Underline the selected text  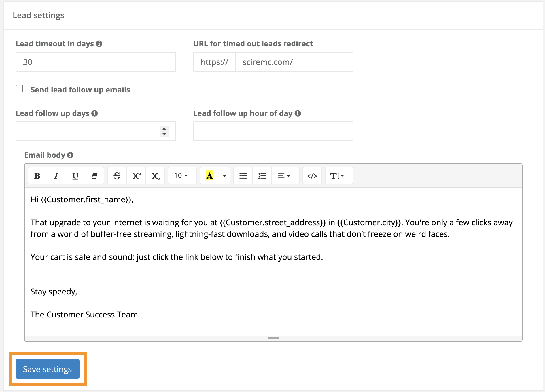click(75, 175)
